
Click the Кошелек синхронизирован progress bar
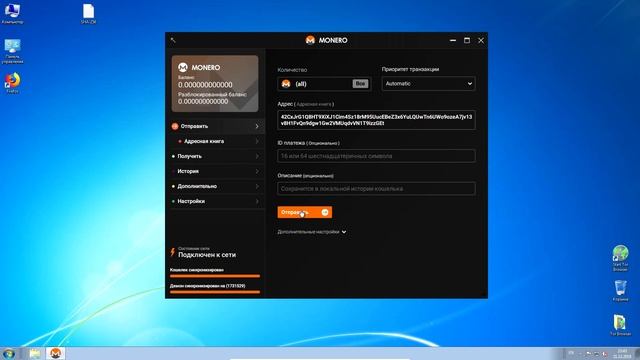215,276
